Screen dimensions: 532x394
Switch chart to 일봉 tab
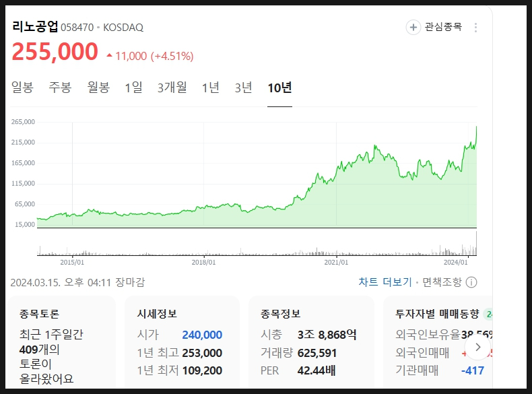coord(22,88)
